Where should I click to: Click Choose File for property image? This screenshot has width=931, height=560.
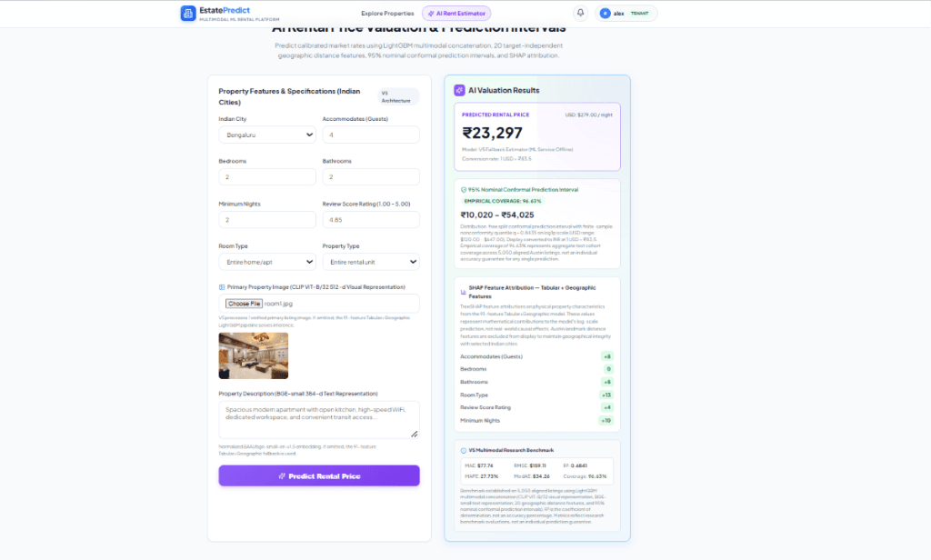pos(244,304)
